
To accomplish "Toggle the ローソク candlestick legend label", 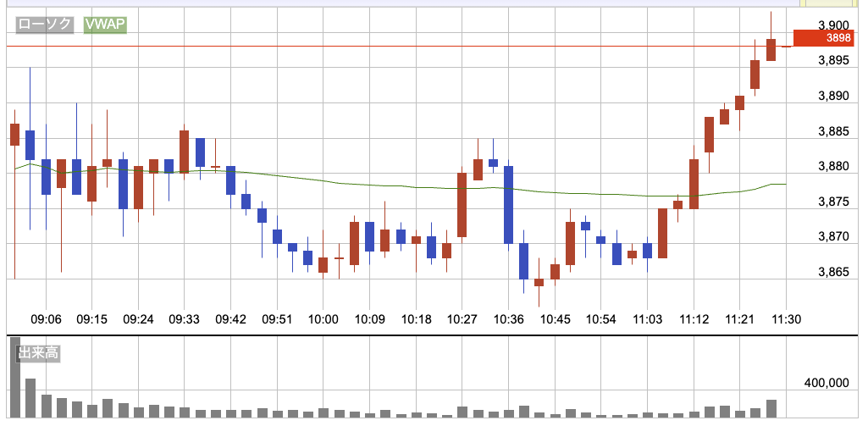I will click(45, 25).
